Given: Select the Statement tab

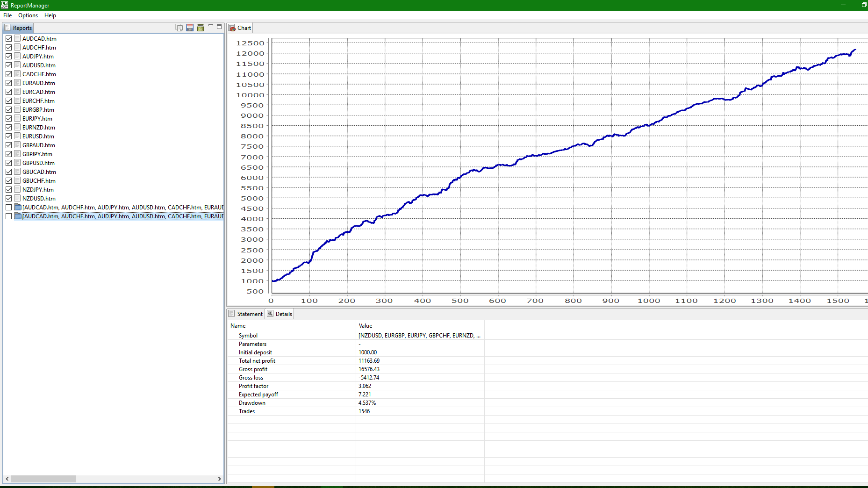Looking at the screenshot, I should (246, 314).
